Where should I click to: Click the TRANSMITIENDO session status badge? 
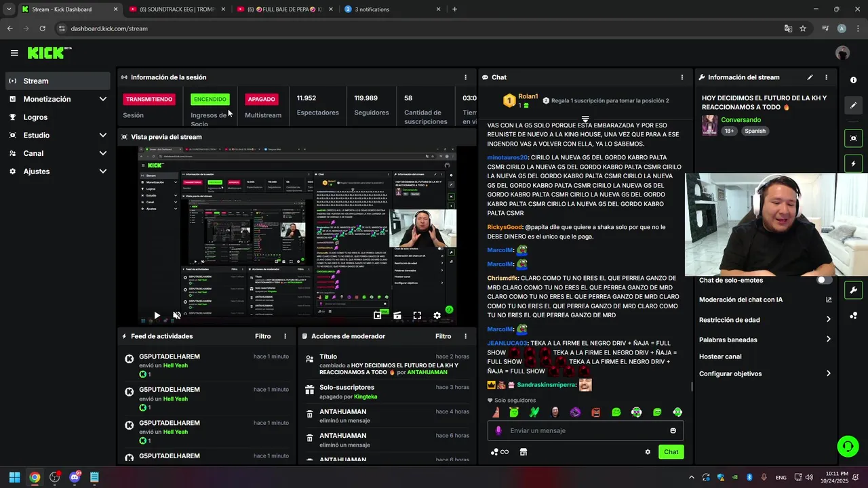tap(149, 99)
